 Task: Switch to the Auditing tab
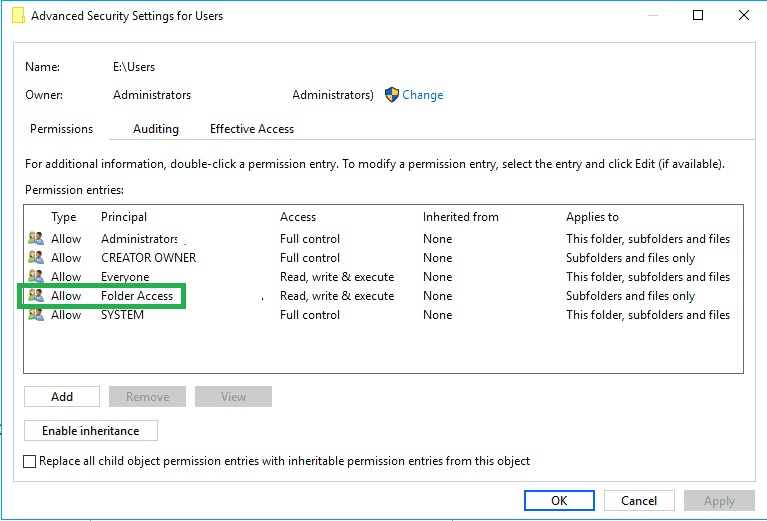tap(156, 129)
